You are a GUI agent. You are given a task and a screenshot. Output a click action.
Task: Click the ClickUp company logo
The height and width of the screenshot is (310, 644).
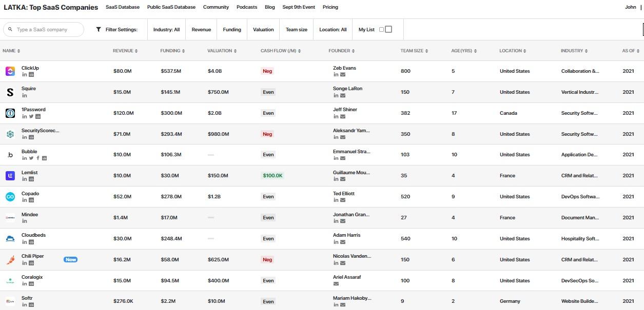pyautogui.click(x=10, y=71)
